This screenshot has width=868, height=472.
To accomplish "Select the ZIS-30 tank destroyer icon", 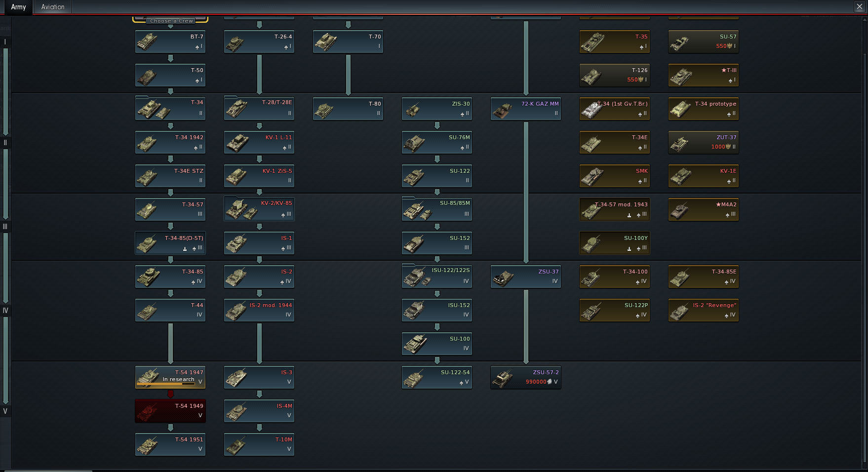I will (x=413, y=110).
